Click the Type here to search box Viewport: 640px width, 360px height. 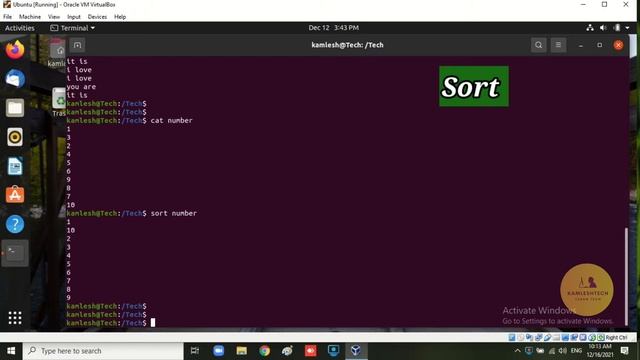pyautogui.click(x=103, y=351)
